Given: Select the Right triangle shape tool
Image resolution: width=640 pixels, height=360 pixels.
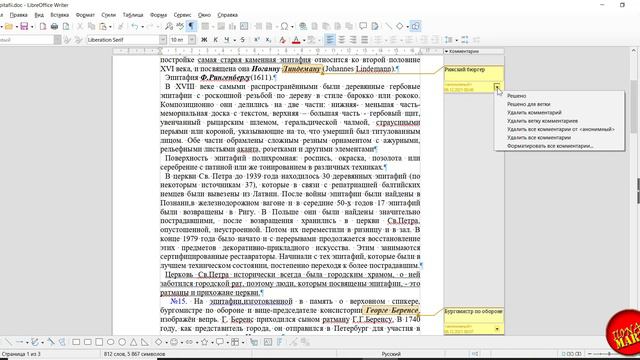Looking at the screenshot, I should (x=145, y=342).
